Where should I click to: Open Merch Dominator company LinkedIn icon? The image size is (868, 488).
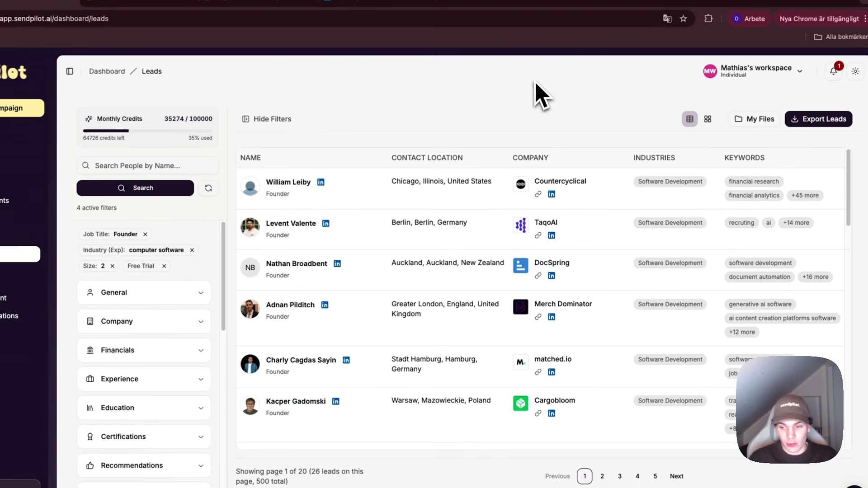[552, 317]
